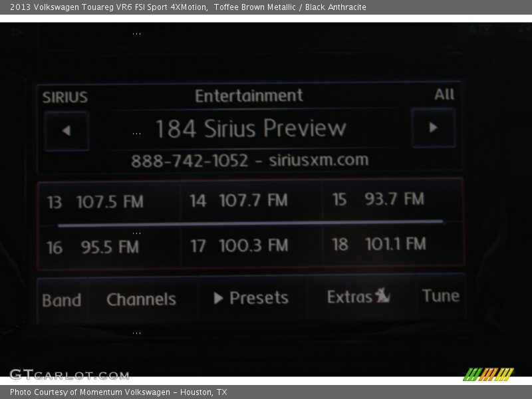This screenshot has width=532, height=399.
Task: Click the GTCarLot.com watermark logo
Action: pos(61,374)
